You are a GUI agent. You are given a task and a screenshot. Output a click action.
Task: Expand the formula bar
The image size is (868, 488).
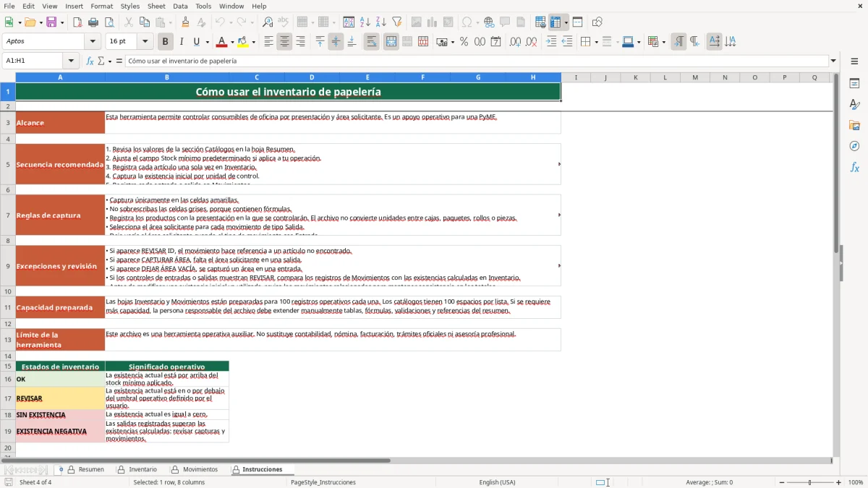point(833,61)
